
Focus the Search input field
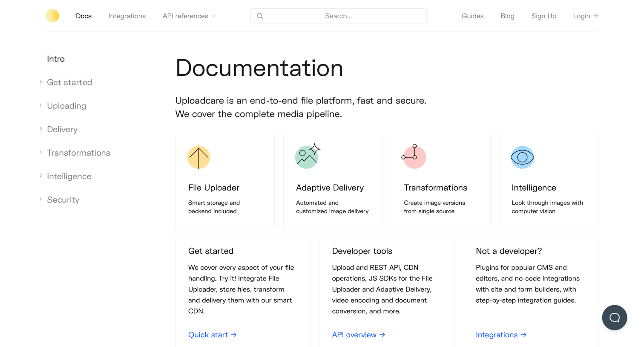point(338,16)
